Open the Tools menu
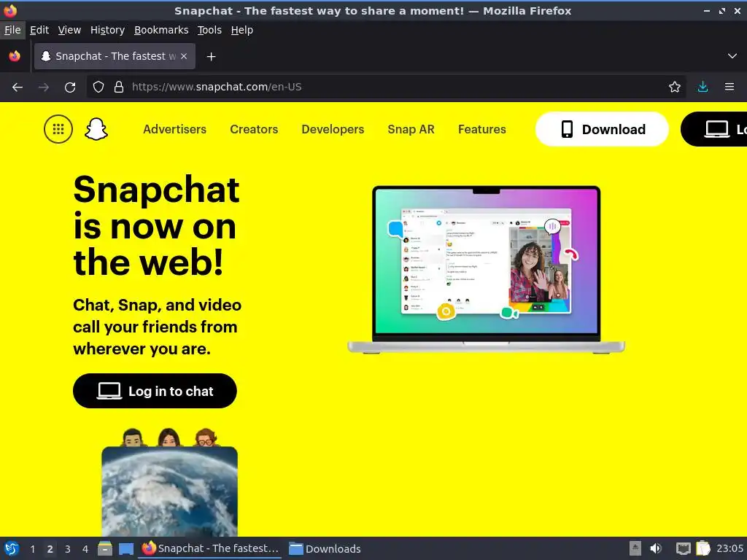This screenshot has height=560, width=747. click(x=209, y=30)
